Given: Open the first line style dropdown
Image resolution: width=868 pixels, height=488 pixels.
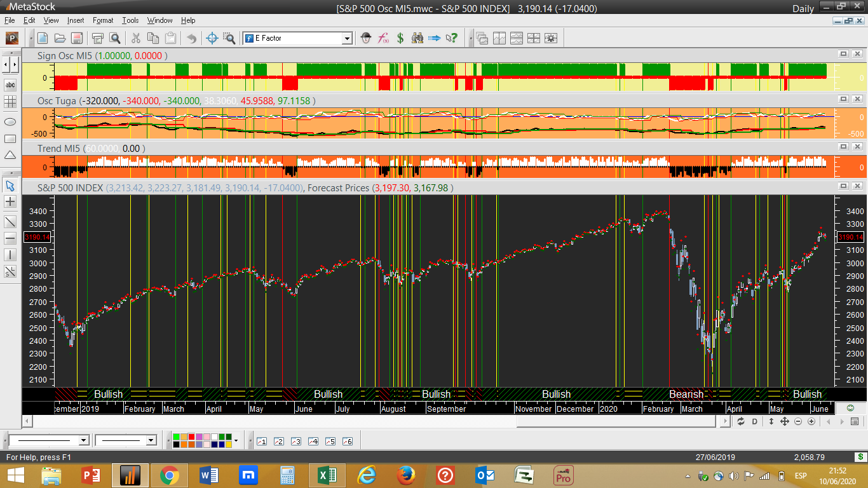Looking at the screenshot, I should [x=83, y=440].
